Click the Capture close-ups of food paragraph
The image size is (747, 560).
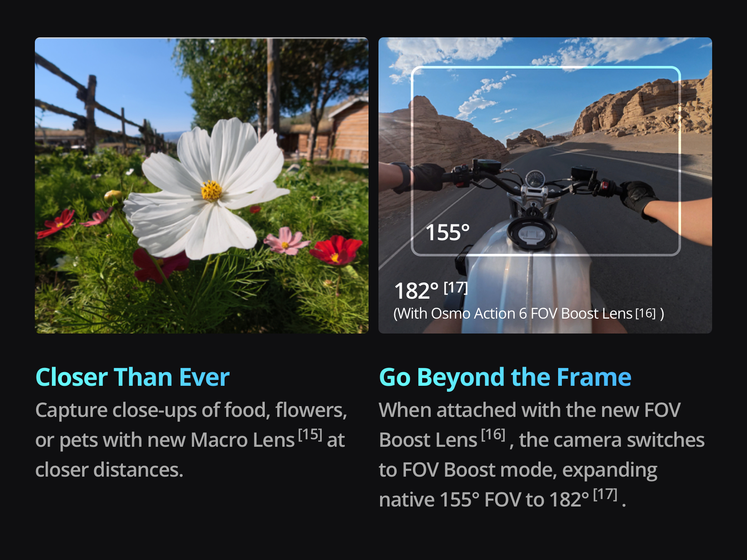(x=191, y=440)
